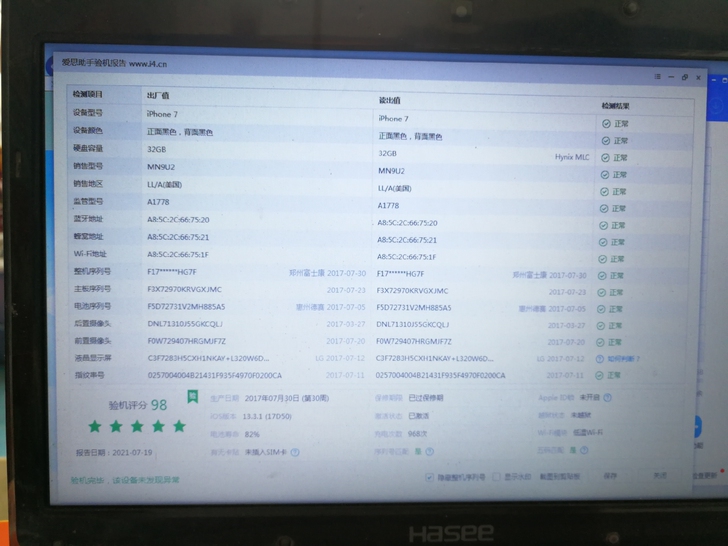Click the check icon in 设备颜色 result row

point(605,141)
